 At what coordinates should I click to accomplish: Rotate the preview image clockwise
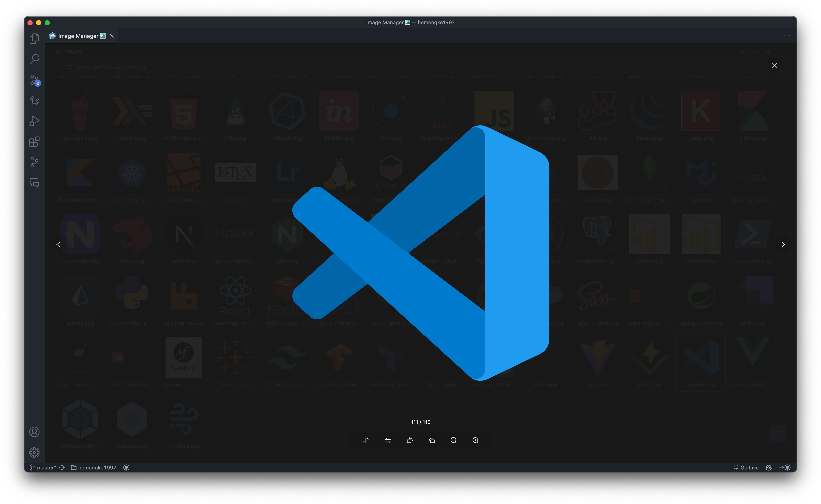(x=432, y=440)
